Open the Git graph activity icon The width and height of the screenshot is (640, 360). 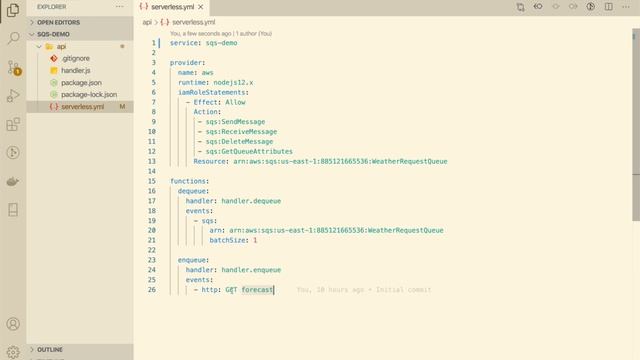click(13, 153)
